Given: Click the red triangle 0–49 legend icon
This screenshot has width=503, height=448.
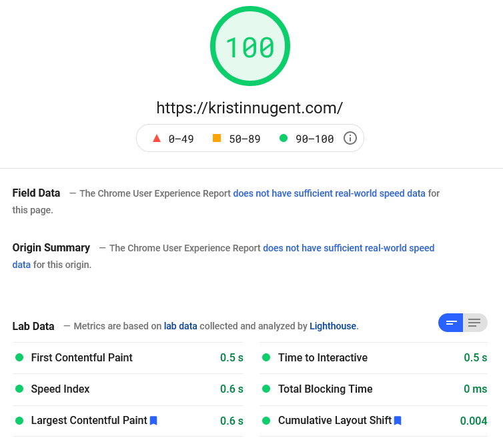Looking at the screenshot, I should (157, 139).
